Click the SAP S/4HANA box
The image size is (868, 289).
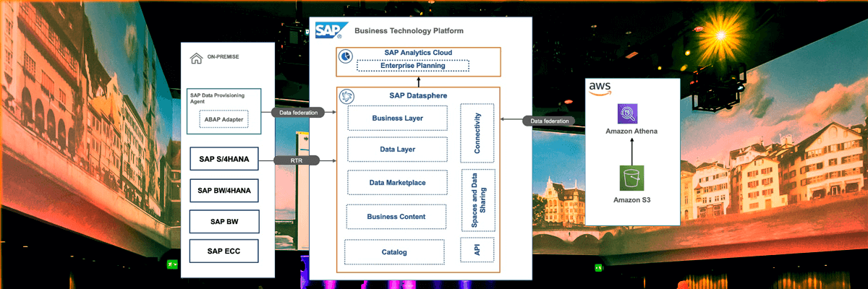click(x=224, y=160)
